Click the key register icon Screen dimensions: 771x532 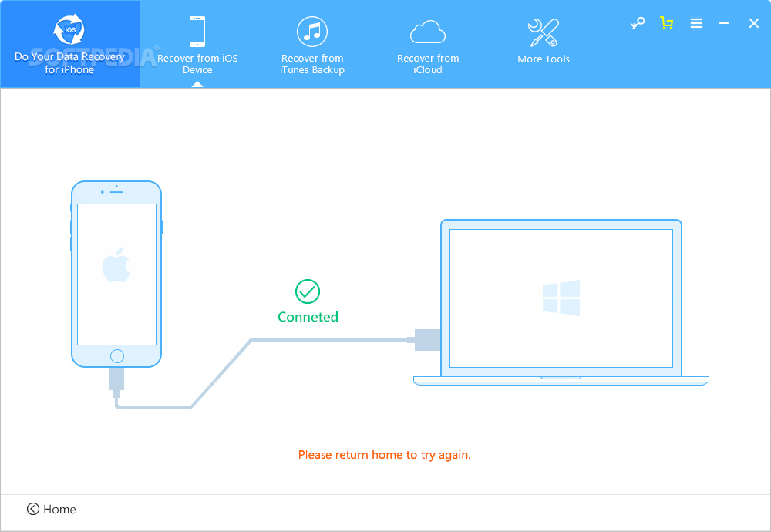pyautogui.click(x=638, y=23)
